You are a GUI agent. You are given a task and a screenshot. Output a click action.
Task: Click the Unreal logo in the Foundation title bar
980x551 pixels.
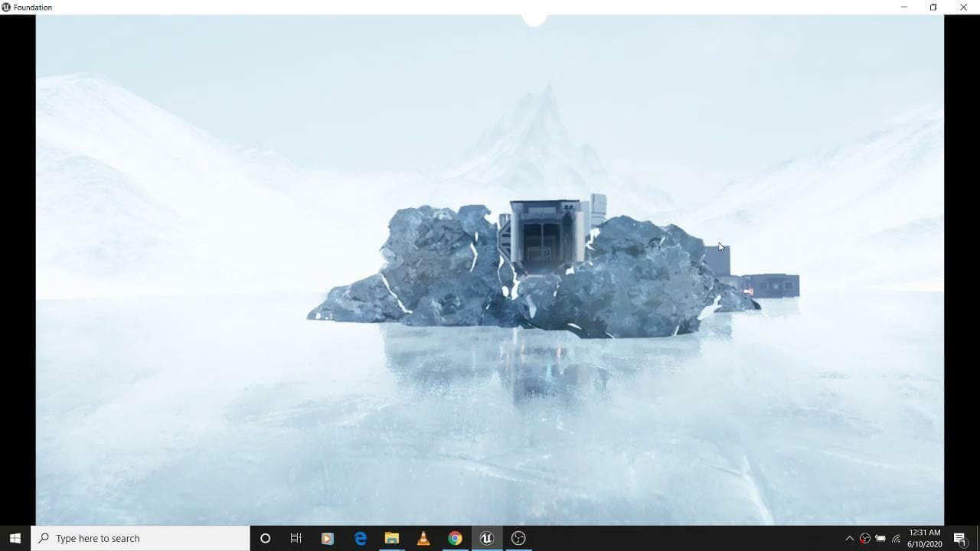6,7
